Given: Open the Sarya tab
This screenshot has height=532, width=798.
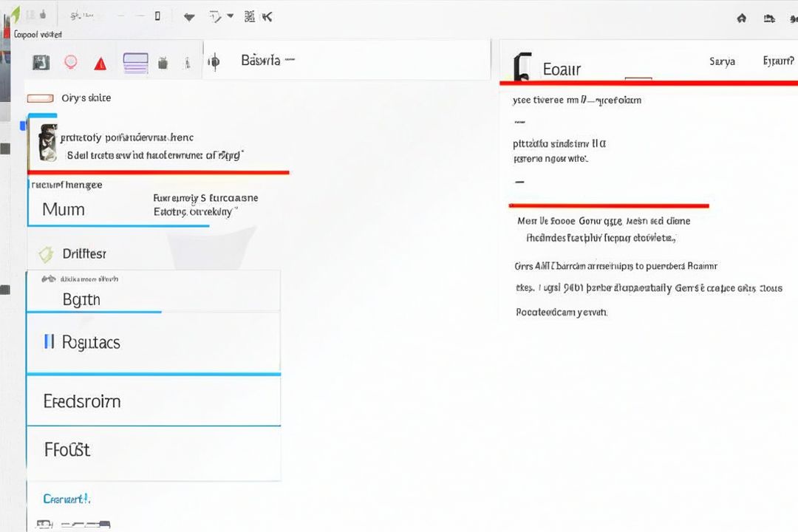Looking at the screenshot, I should click(x=722, y=61).
